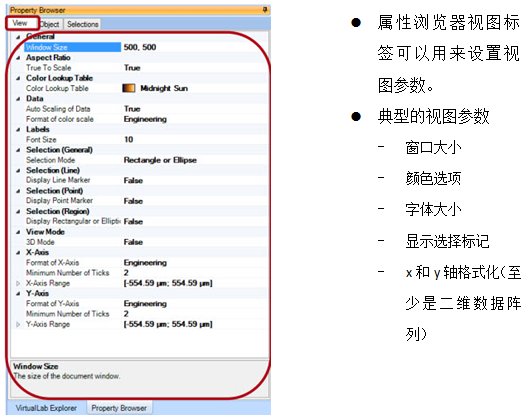
Task: Click the pin icon on Property Browser title
Action: 265,10
